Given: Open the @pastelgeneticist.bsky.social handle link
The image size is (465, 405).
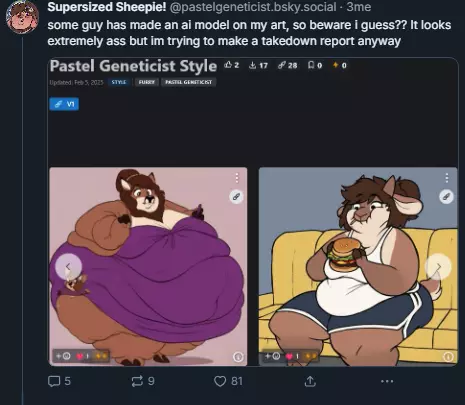Looking at the screenshot, I should click(x=253, y=7).
